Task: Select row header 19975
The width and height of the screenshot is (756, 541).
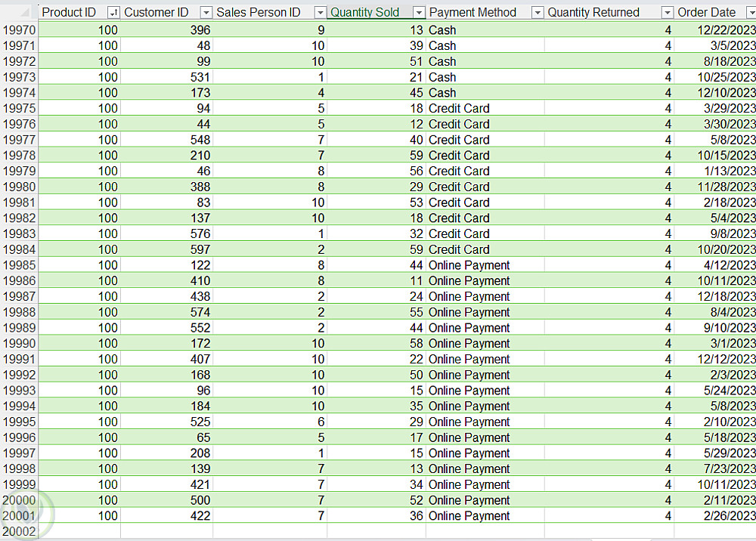Action: coord(20,108)
